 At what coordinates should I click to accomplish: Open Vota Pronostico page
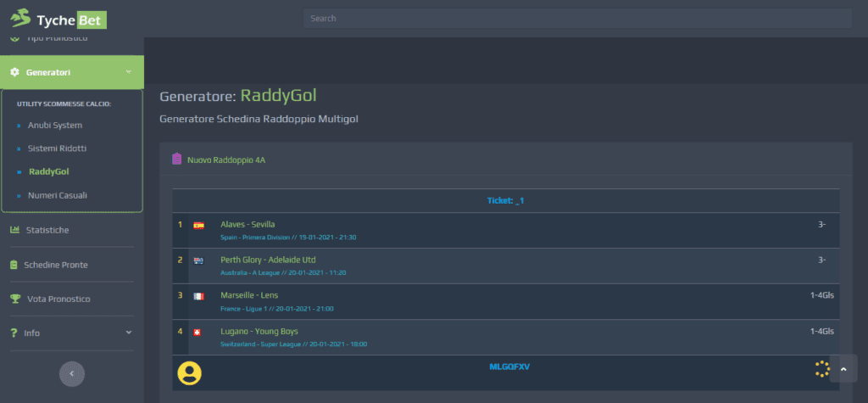[58, 299]
